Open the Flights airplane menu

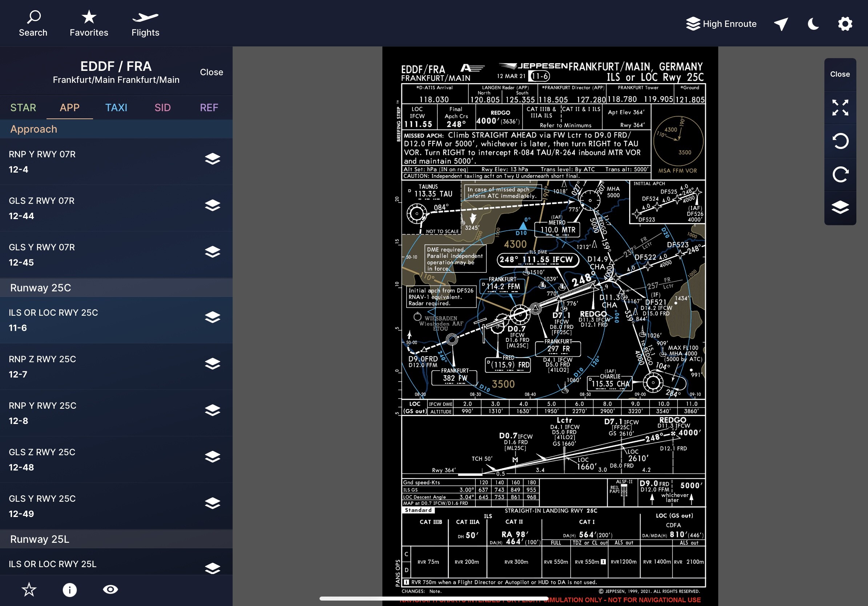145,23
